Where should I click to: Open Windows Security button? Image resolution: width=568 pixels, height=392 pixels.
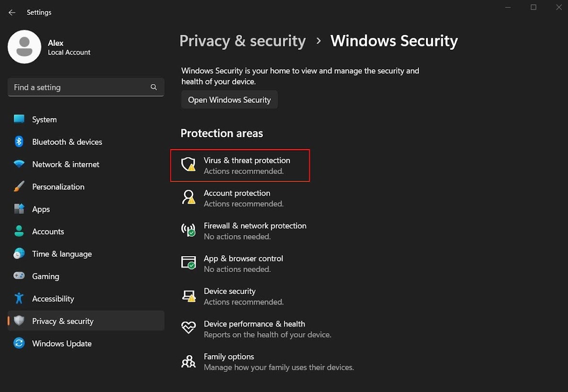point(229,100)
